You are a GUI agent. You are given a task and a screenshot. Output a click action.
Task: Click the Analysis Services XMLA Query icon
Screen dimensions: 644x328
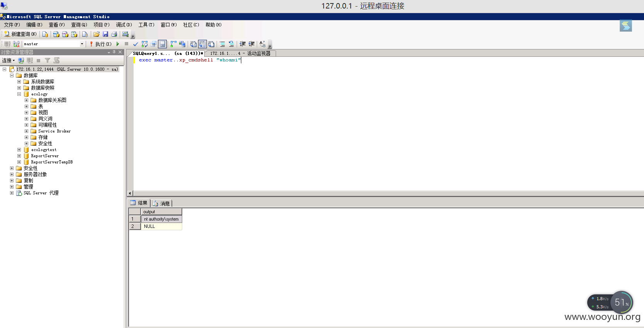(75, 34)
